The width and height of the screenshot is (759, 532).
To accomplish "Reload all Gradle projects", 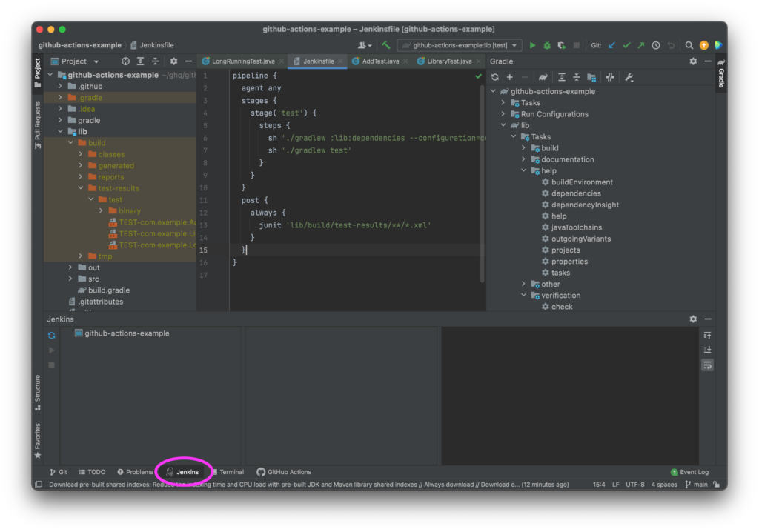I will (x=494, y=77).
